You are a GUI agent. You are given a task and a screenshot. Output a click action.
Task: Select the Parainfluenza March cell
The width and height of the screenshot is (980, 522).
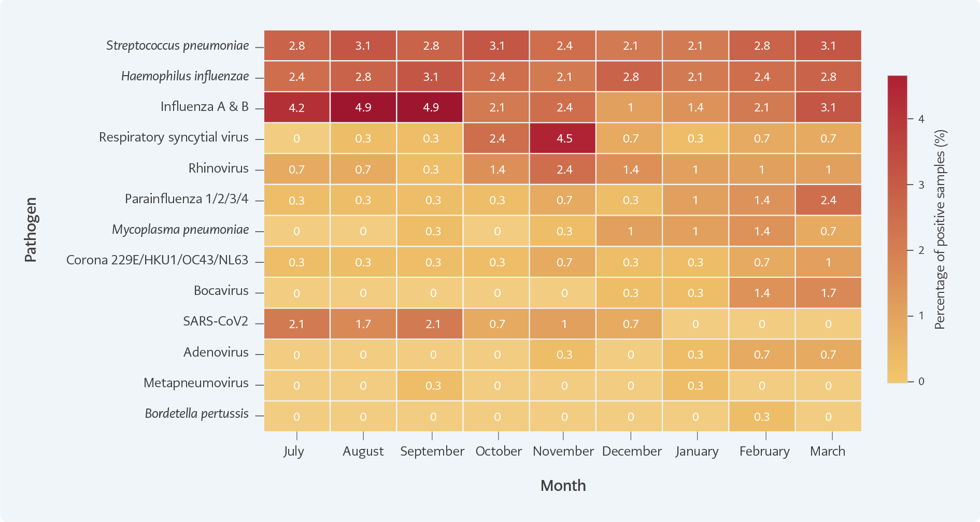click(828, 200)
